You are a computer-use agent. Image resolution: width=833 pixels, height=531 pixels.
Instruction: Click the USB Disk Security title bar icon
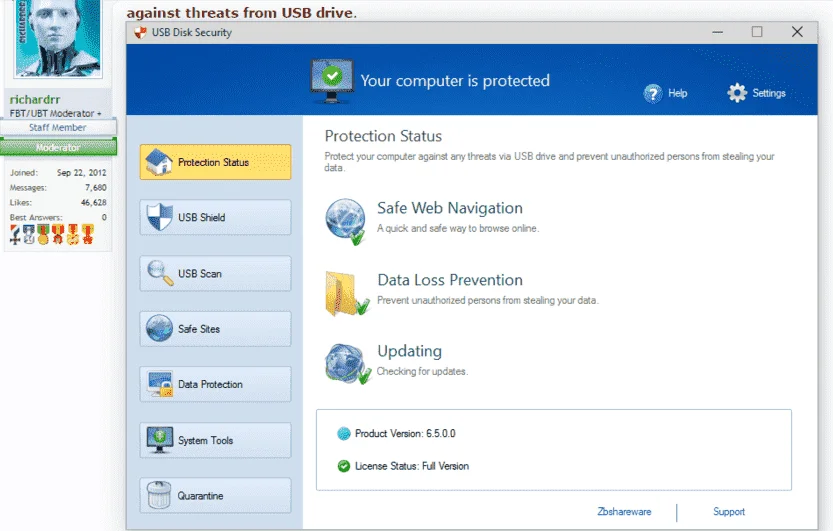tap(140, 32)
